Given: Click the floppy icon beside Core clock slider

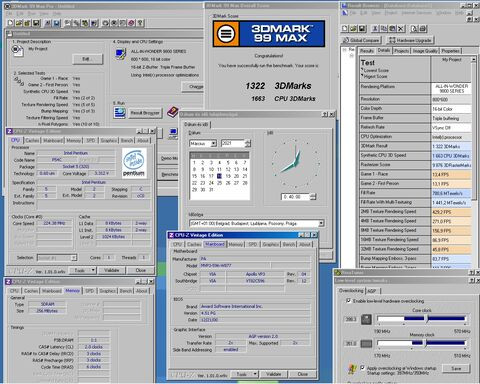Looking at the screenshot, I should point(366,319).
